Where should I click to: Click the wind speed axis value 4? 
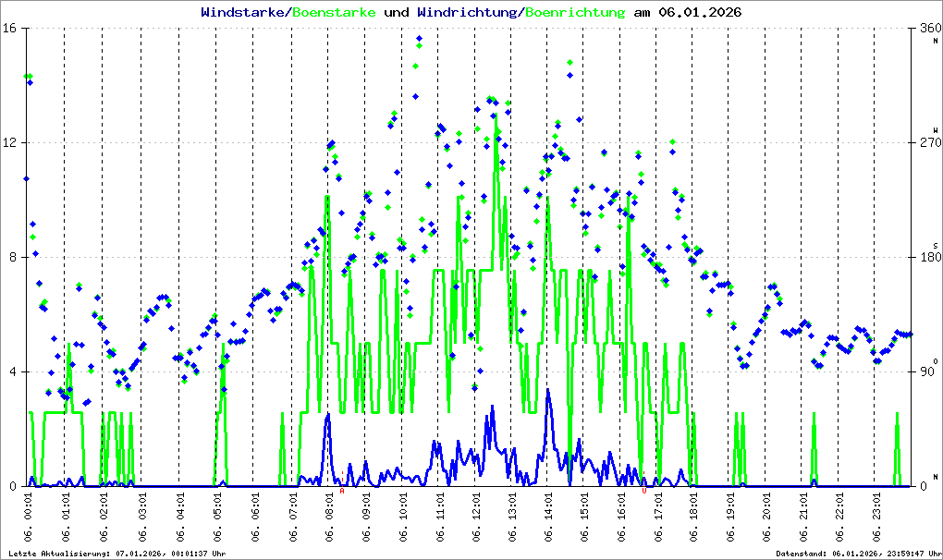tap(12, 371)
